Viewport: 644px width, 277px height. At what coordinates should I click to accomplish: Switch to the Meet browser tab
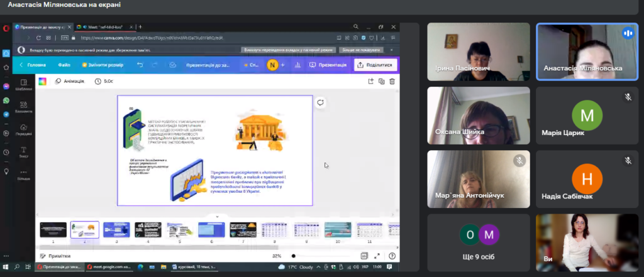click(105, 26)
